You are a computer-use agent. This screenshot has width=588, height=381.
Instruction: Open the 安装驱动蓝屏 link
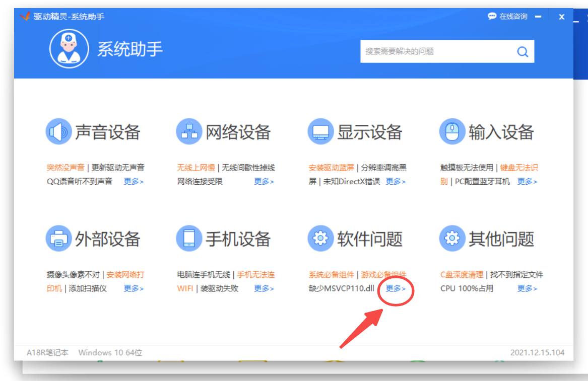coord(332,168)
